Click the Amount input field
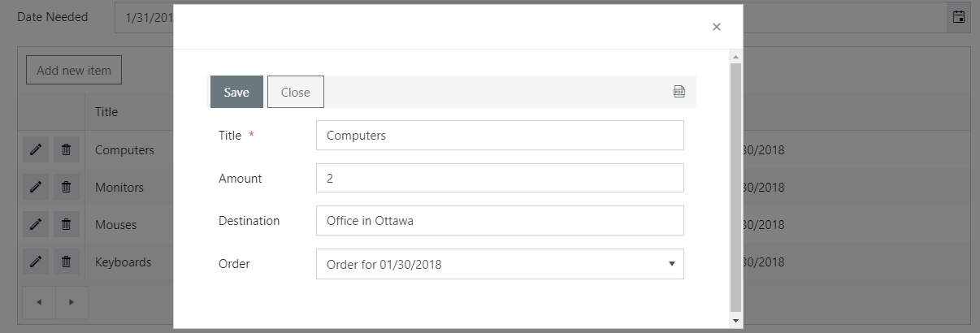Screen dimensions: 980x333 tap(500, 178)
